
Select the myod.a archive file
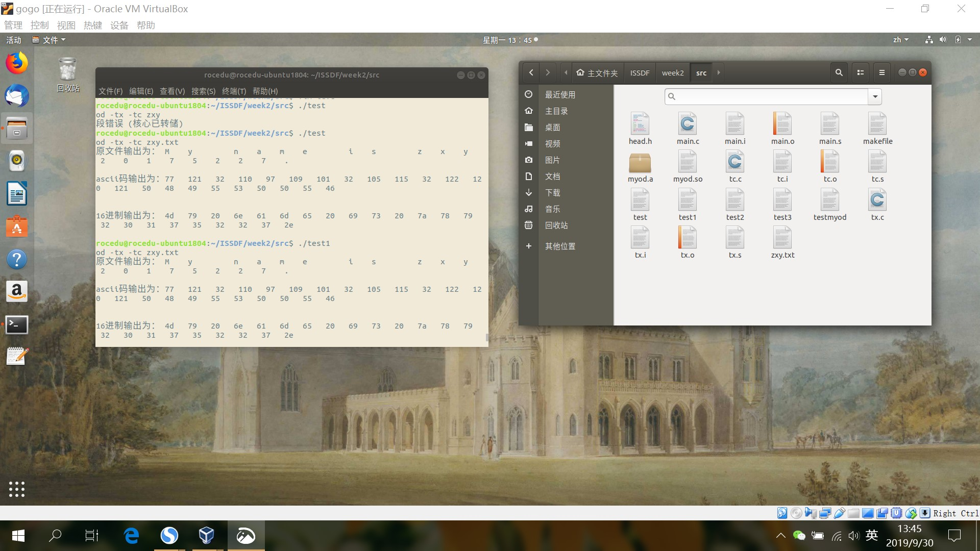click(640, 167)
